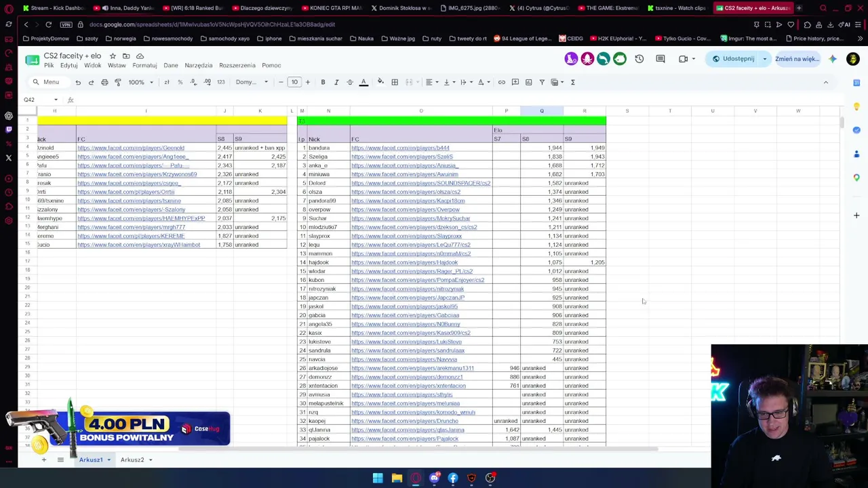Click the Zmień na więk... button
This screenshot has height=488, width=868.
tap(797, 59)
